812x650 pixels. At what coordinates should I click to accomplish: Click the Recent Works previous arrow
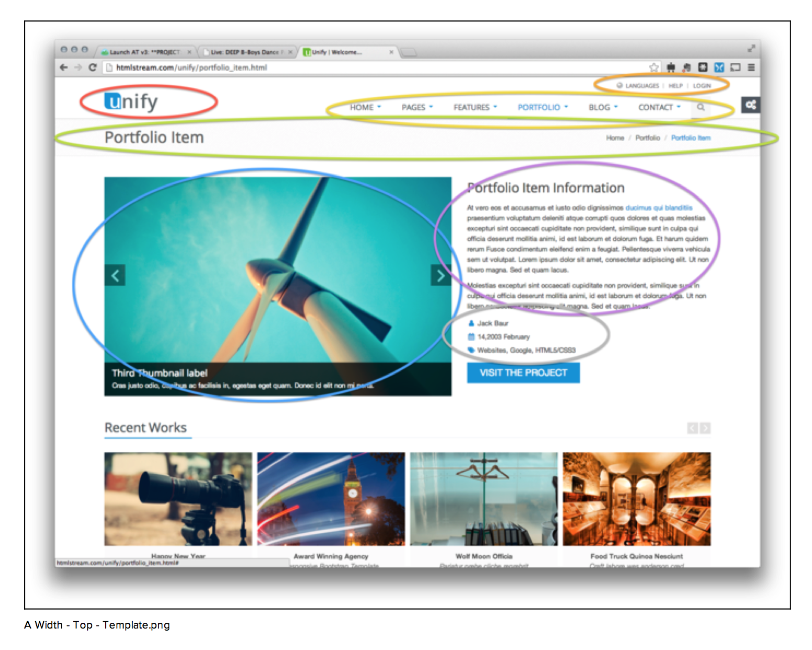(692, 428)
